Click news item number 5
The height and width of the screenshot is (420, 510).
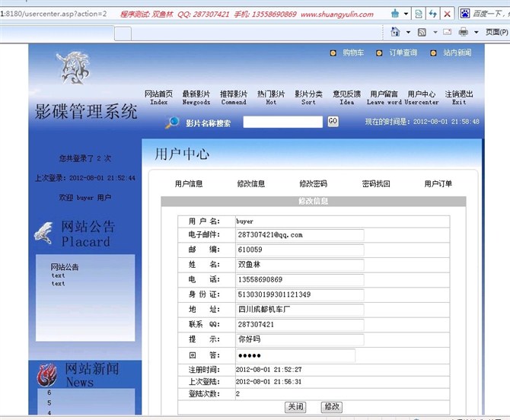tap(49, 403)
